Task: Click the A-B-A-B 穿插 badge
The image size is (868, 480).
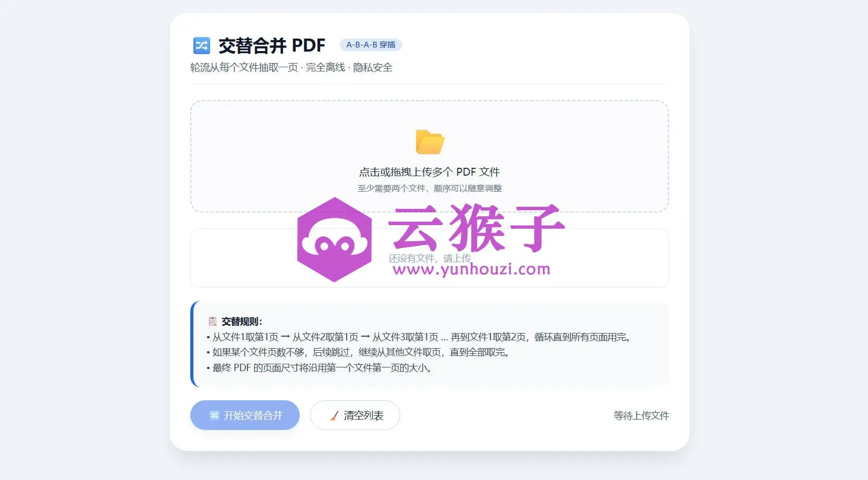Action: 371,45
